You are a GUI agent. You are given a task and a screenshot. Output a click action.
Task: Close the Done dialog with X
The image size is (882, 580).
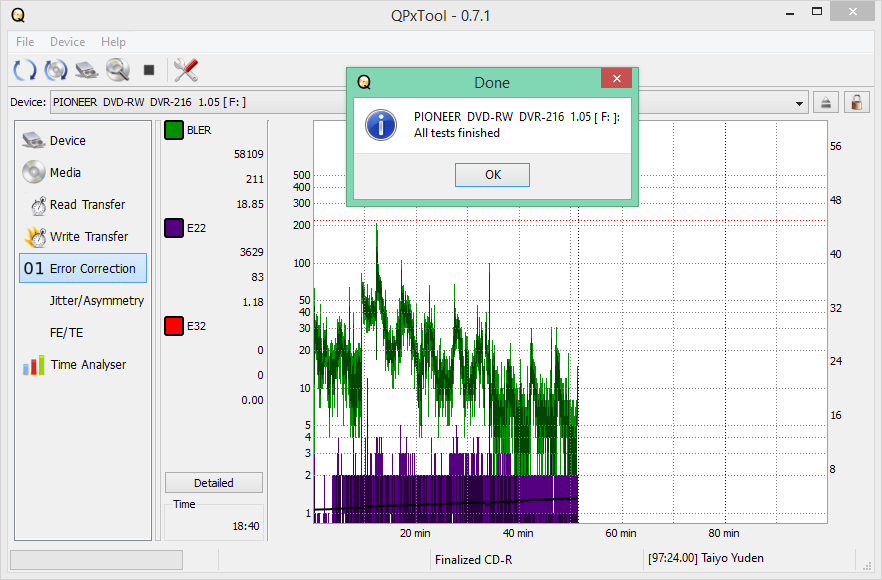click(616, 79)
